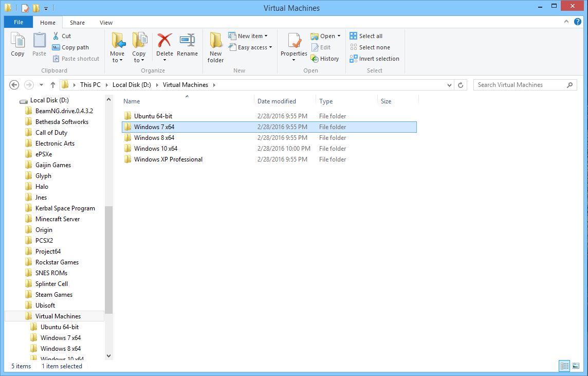This screenshot has height=376, width=588.
Task: Click Local Disk (D:) breadcrumb
Action: (x=132, y=85)
